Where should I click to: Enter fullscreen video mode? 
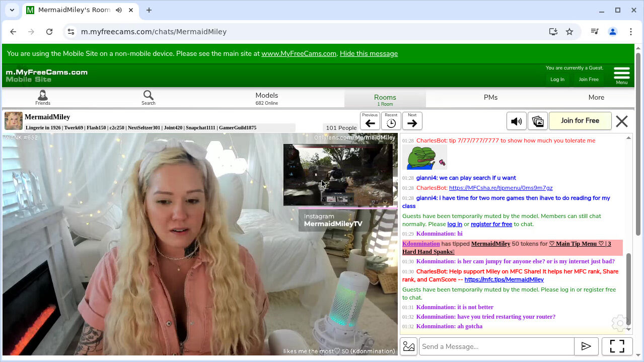pos(617,346)
